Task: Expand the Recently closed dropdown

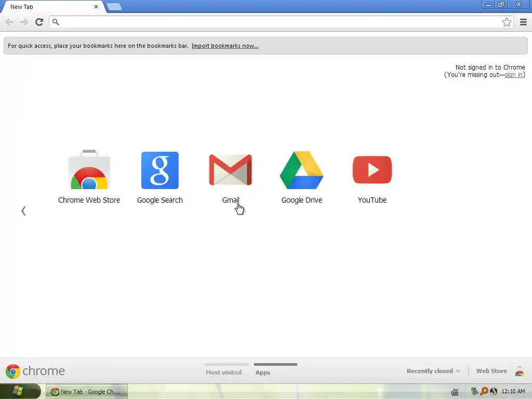Action: (x=433, y=371)
